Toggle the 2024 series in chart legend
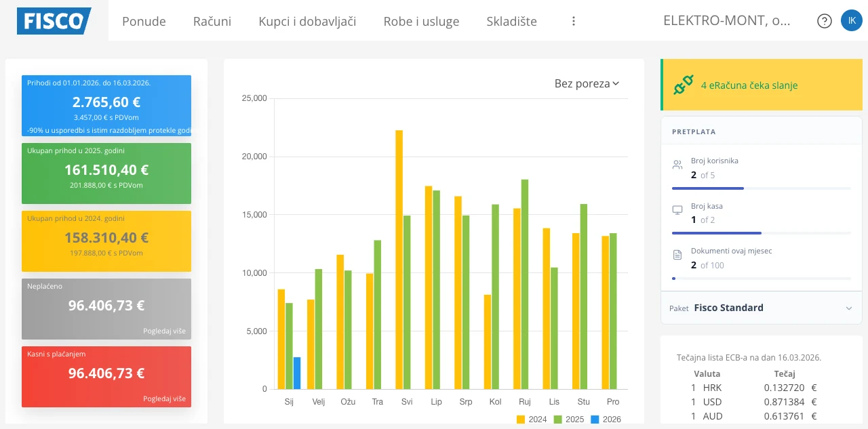Image resolution: width=868 pixels, height=429 pixels. (533, 420)
